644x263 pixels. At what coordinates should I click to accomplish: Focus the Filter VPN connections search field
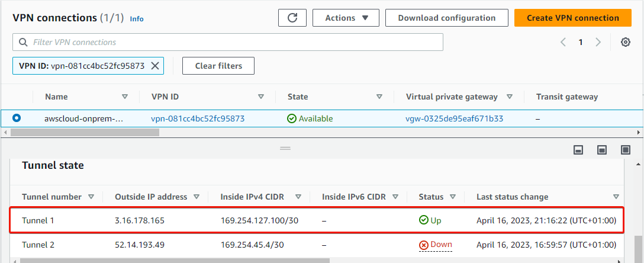point(228,42)
